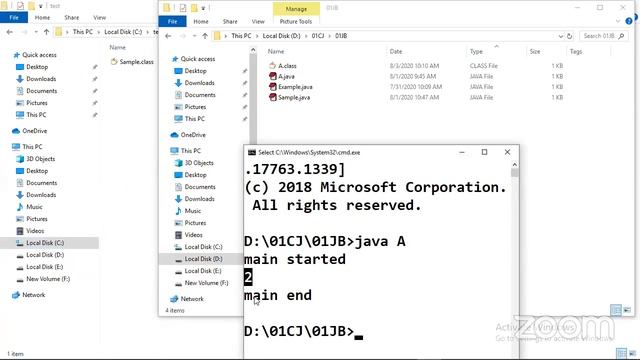The image size is (640, 360).
Task: Sort files by Type column
Action: pos(476,51)
